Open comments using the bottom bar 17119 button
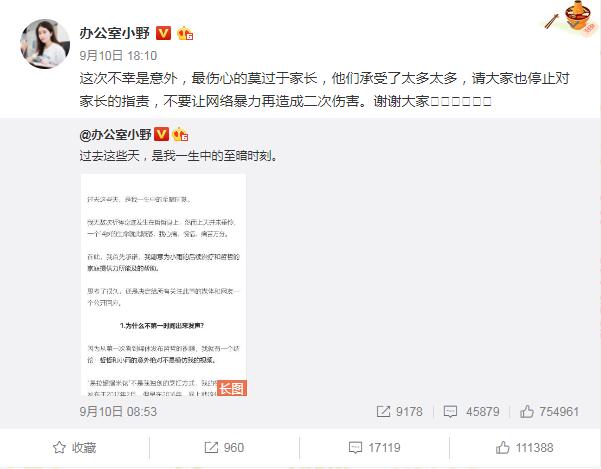The width and height of the screenshot is (601, 469). [374, 448]
